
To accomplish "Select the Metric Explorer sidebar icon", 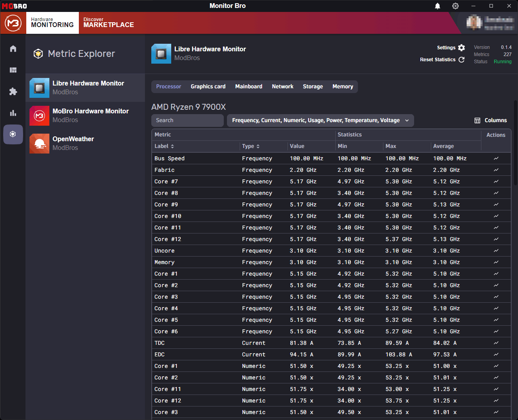I will [13, 134].
